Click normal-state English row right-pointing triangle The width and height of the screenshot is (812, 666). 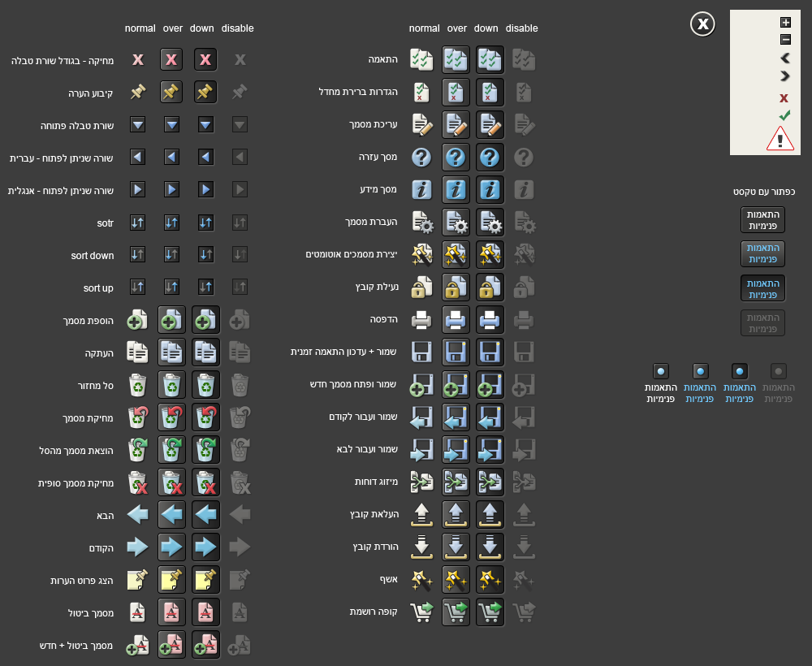pyautogui.click(x=138, y=189)
